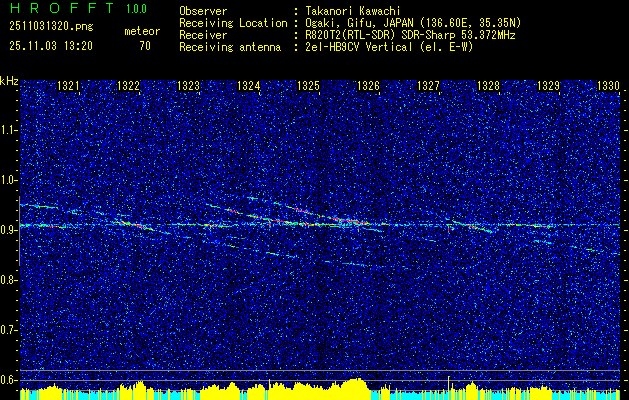Click the date stamp 25.11.03 13:20

click(51, 46)
